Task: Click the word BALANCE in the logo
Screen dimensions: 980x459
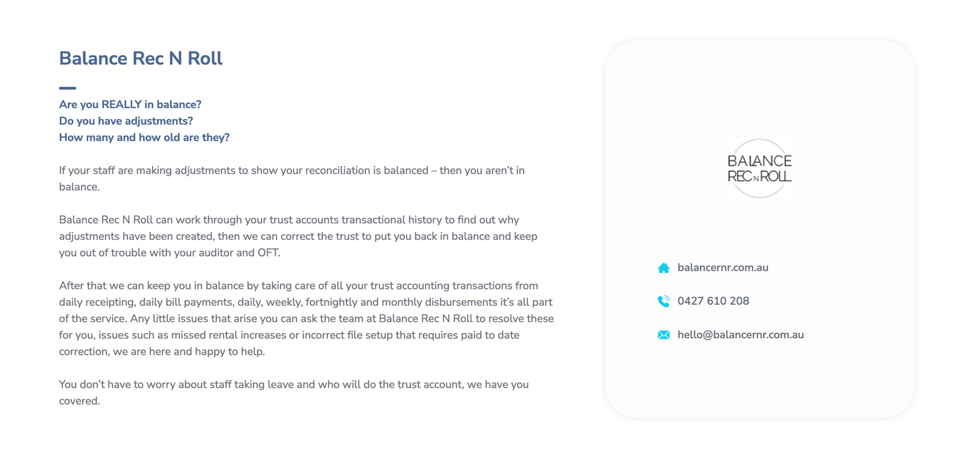Action: (759, 161)
